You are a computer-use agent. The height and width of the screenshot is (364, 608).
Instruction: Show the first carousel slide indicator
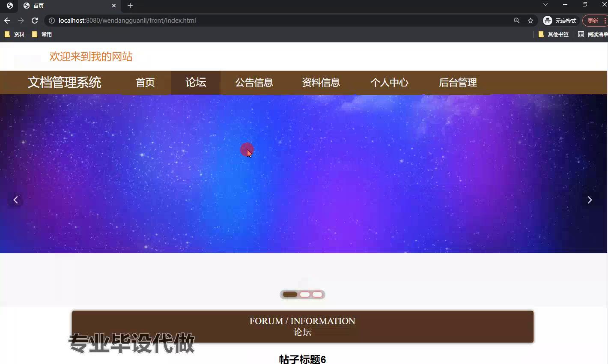(290, 295)
